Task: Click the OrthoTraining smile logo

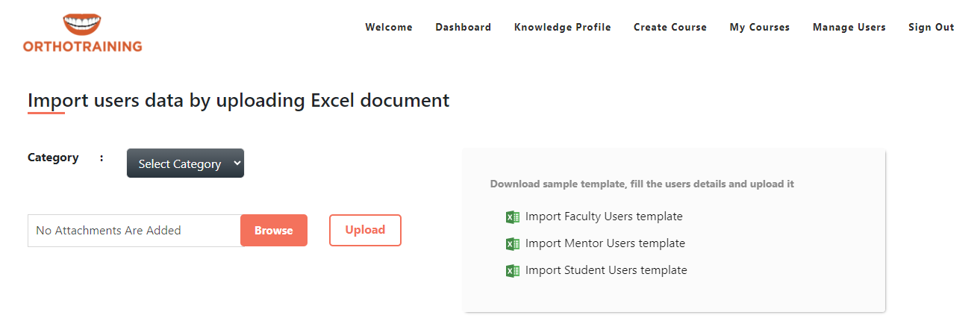Action: (81, 24)
